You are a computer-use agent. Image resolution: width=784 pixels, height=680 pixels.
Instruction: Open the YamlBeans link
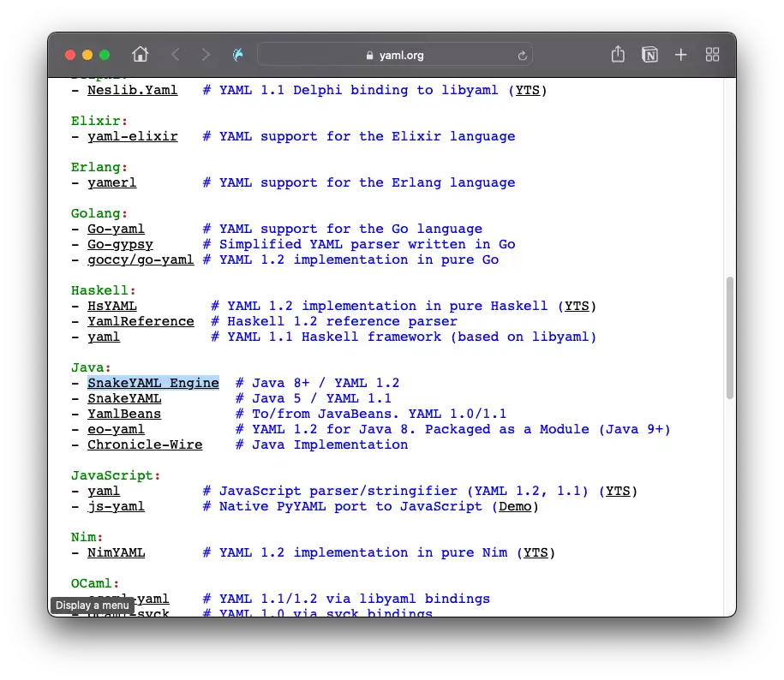click(124, 414)
